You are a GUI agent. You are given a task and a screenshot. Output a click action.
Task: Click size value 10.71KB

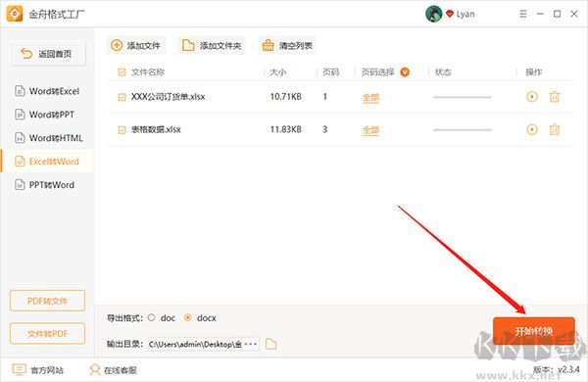(x=286, y=97)
